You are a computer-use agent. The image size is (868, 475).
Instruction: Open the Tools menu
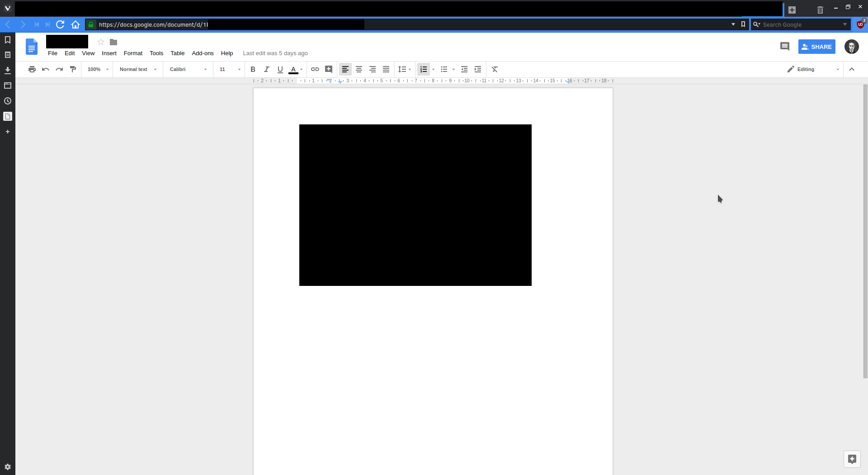click(156, 53)
